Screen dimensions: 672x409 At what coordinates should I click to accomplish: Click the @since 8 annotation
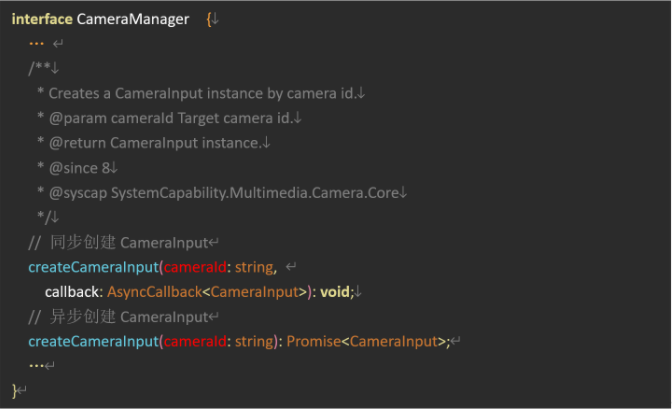[x=80, y=168]
